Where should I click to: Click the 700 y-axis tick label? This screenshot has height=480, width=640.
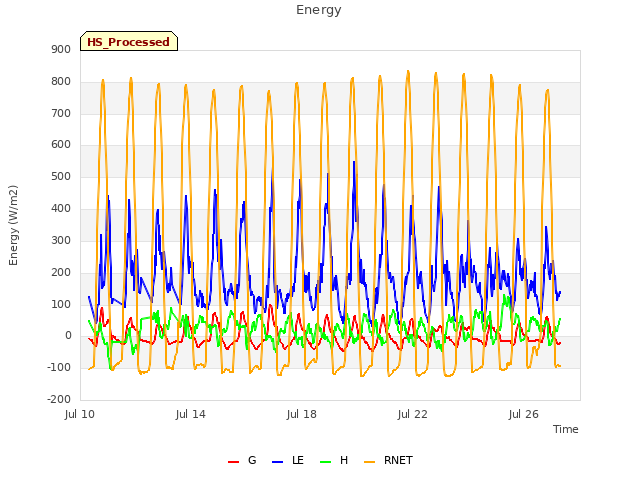tap(61, 113)
